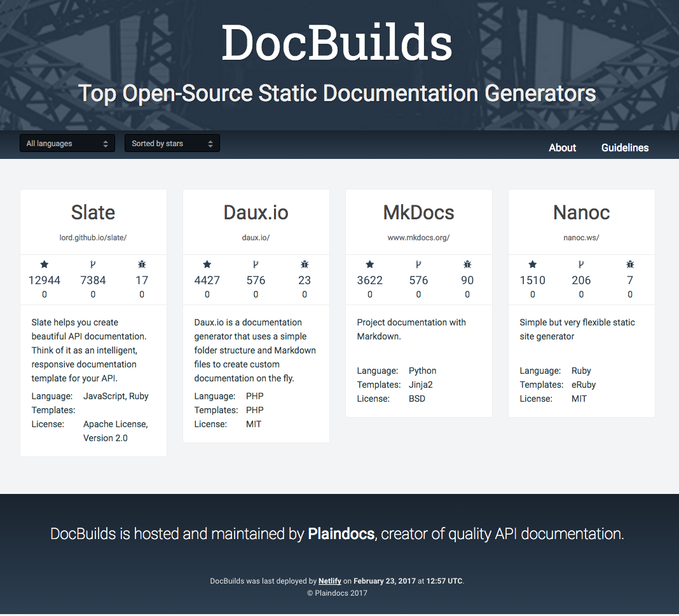The width and height of the screenshot is (679, 616).
Task: Open the All languages dropdown
Action: (67, 143)
